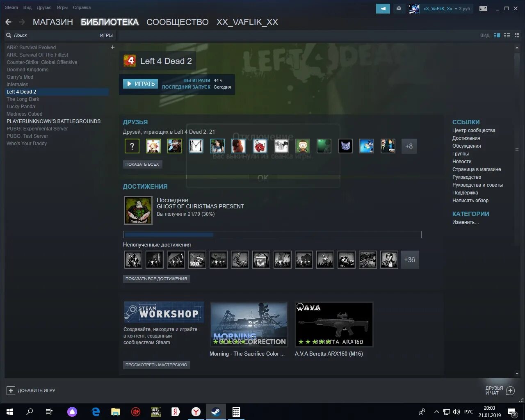Click the locked achievement icon showing 100

[197, 260]
